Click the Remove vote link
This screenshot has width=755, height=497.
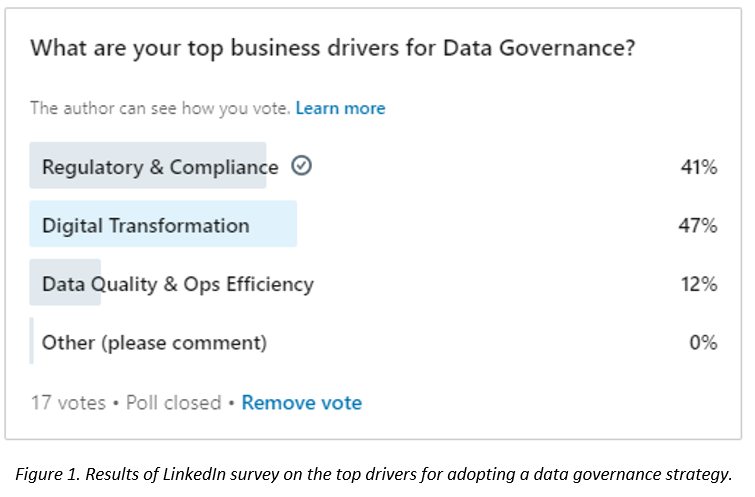click(x=301, y=403)
